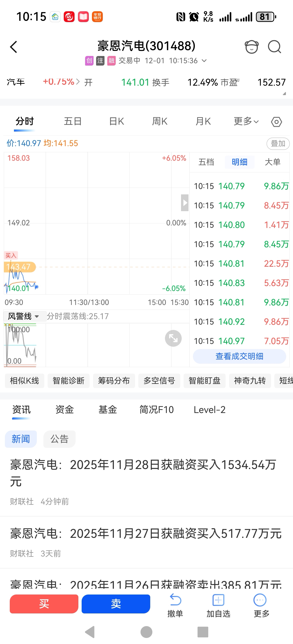Open the 简况F10 tab
Screen dimensions: 293x644
click(x=157, y=410)
